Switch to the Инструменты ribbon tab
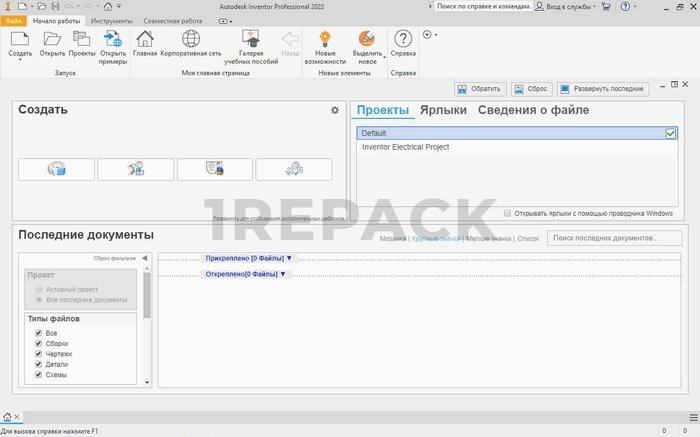The height and width of the screenshot is (437, 700). click(112, 20)
